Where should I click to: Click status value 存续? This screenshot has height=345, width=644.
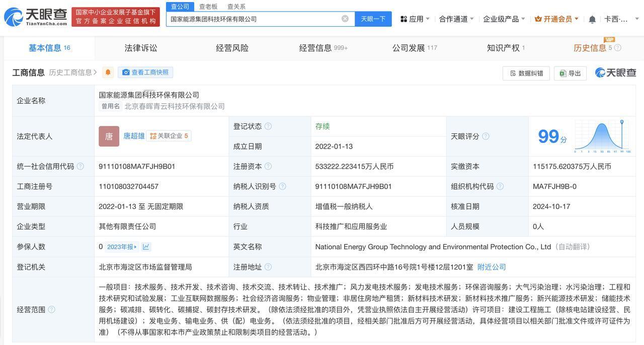[323, 126]
